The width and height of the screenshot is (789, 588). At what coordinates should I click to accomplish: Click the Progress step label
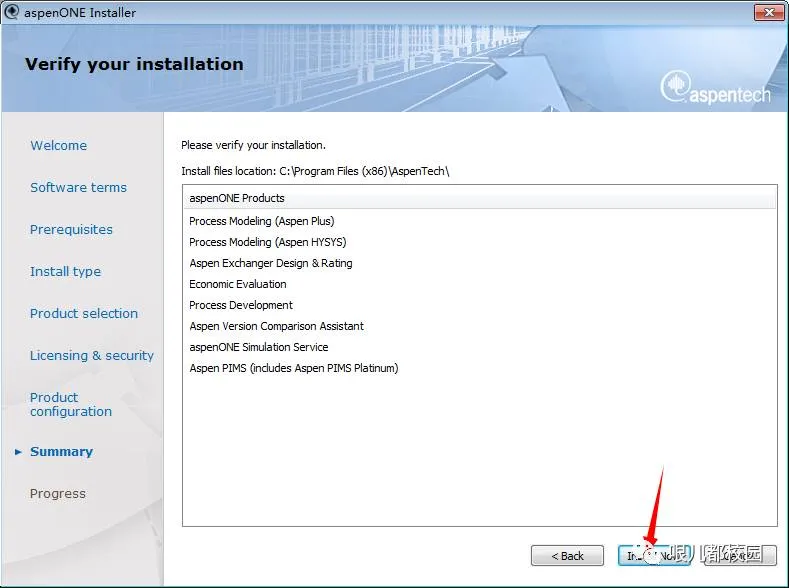58,493
